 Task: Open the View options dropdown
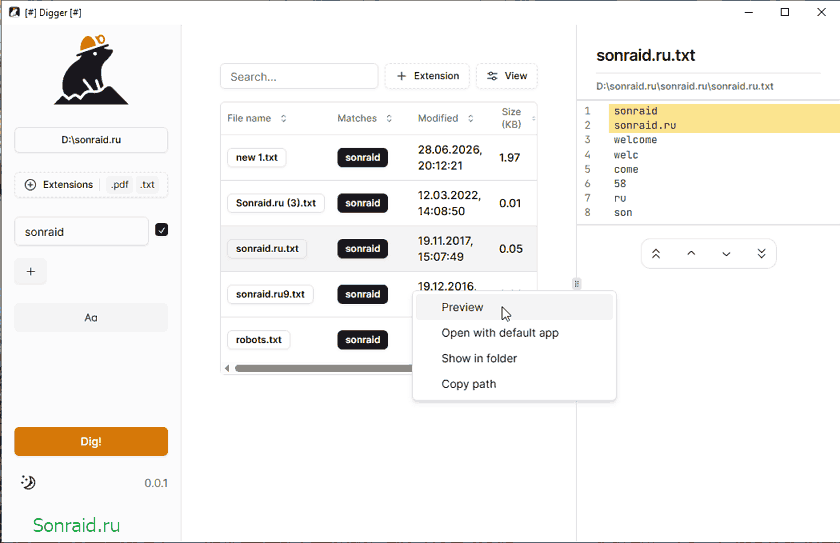click(507, 76)
